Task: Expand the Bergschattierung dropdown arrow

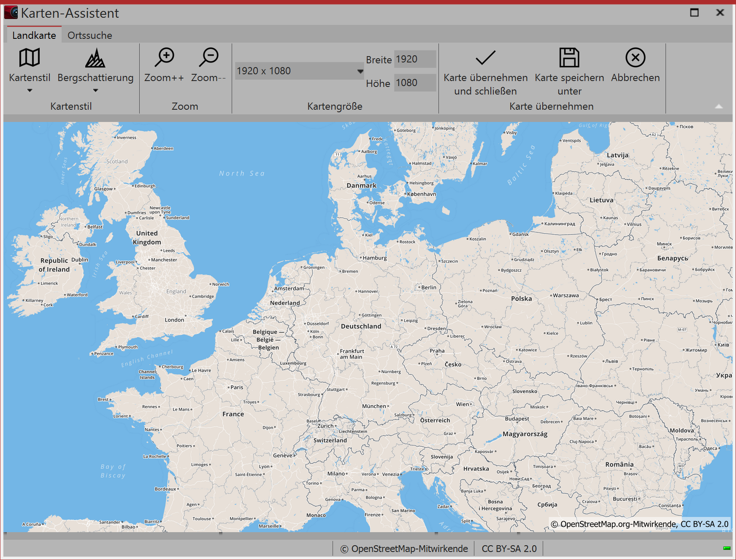Action: coord(95,90)
